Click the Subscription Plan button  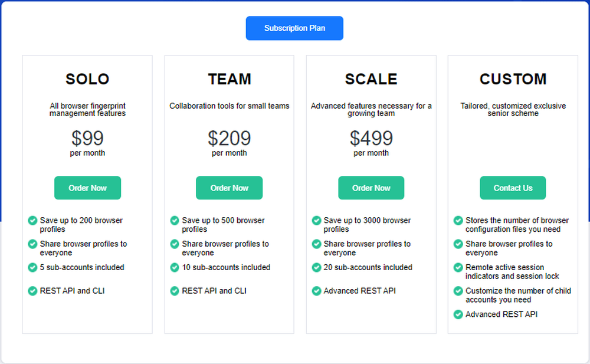294,28
